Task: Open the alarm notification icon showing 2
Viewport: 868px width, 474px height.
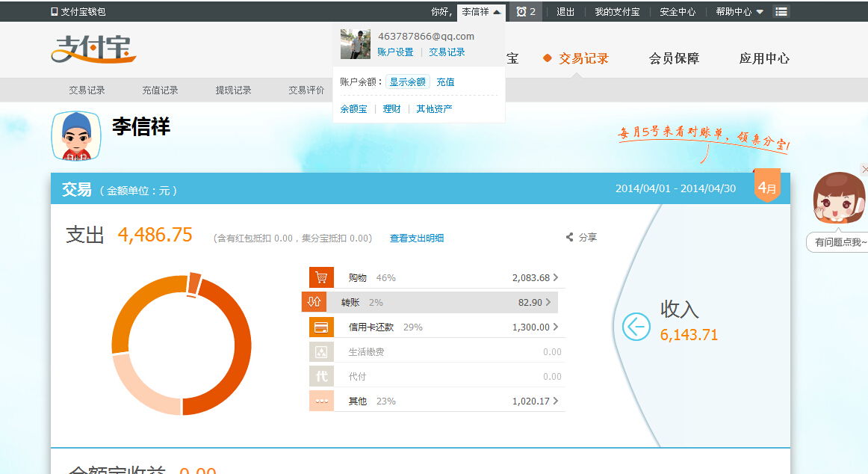Action: click(x=526, y=12)
